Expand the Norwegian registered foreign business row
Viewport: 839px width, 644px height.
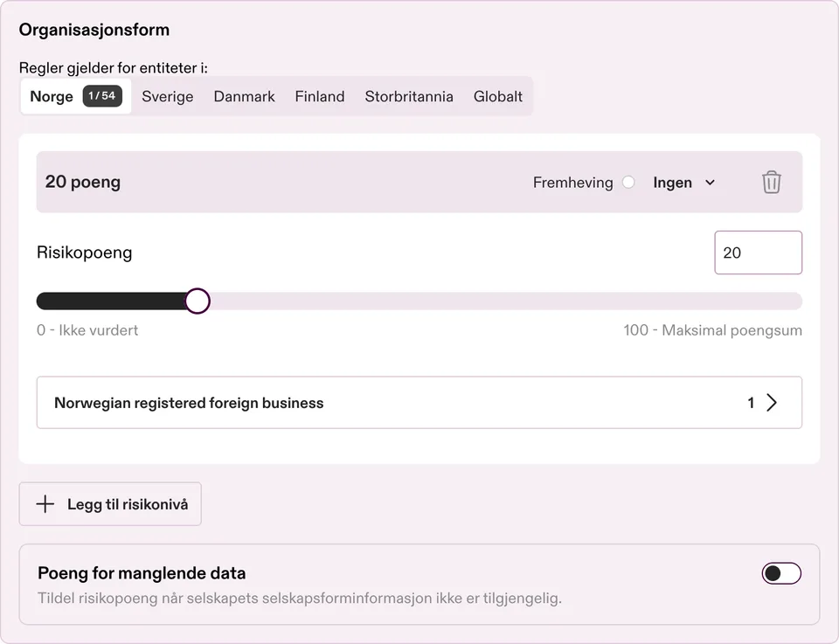[x=419, y=402]
